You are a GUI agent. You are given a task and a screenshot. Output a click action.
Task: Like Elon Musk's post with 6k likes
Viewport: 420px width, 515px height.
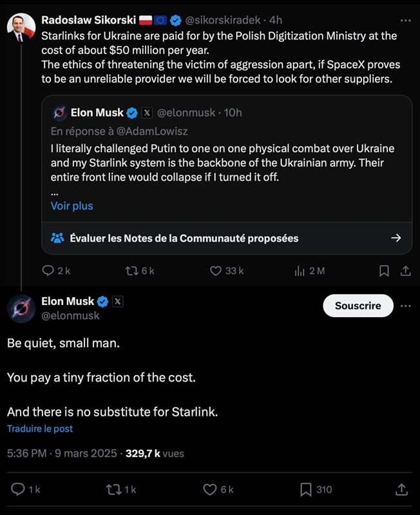click(210, 490)
